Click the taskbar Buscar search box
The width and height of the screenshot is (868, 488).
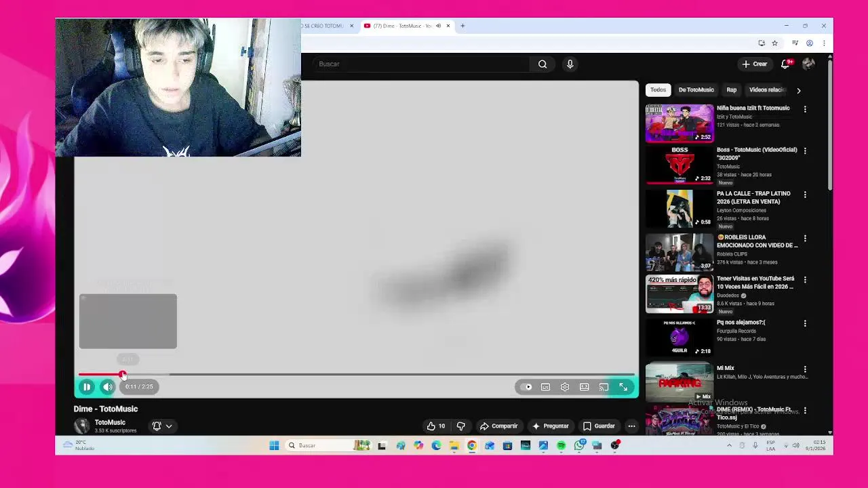tap(329, 445)
